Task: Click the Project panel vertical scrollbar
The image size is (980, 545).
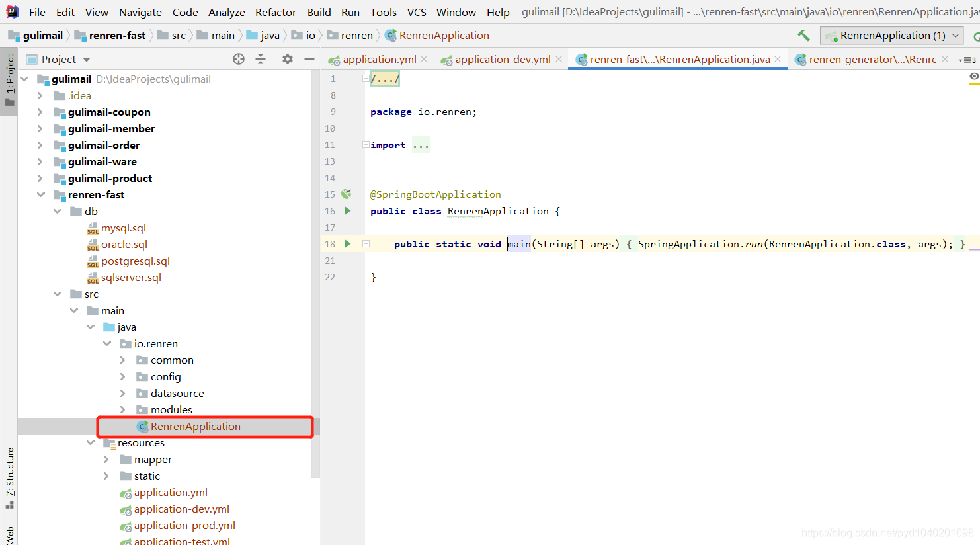Action: [315, 274]
